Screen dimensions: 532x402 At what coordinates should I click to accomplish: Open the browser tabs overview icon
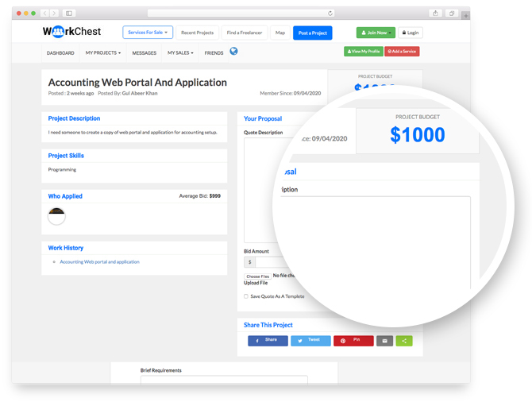pyautogui.click(x=452, y=14)
